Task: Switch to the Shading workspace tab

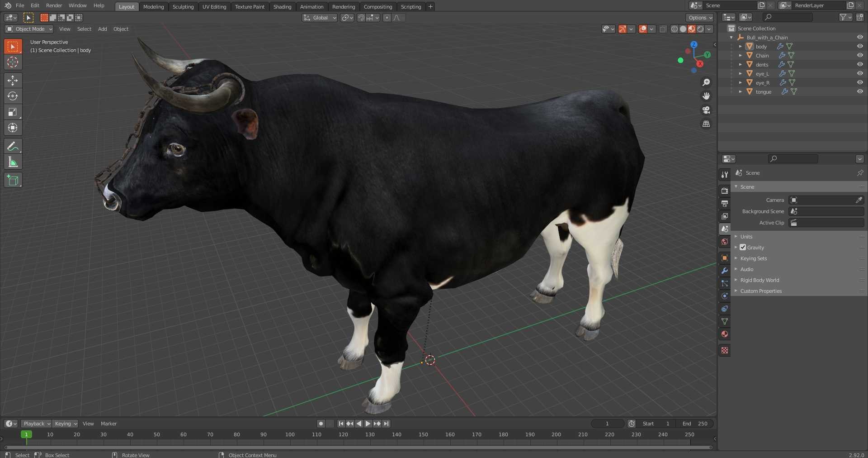Action: pos(282,7)
